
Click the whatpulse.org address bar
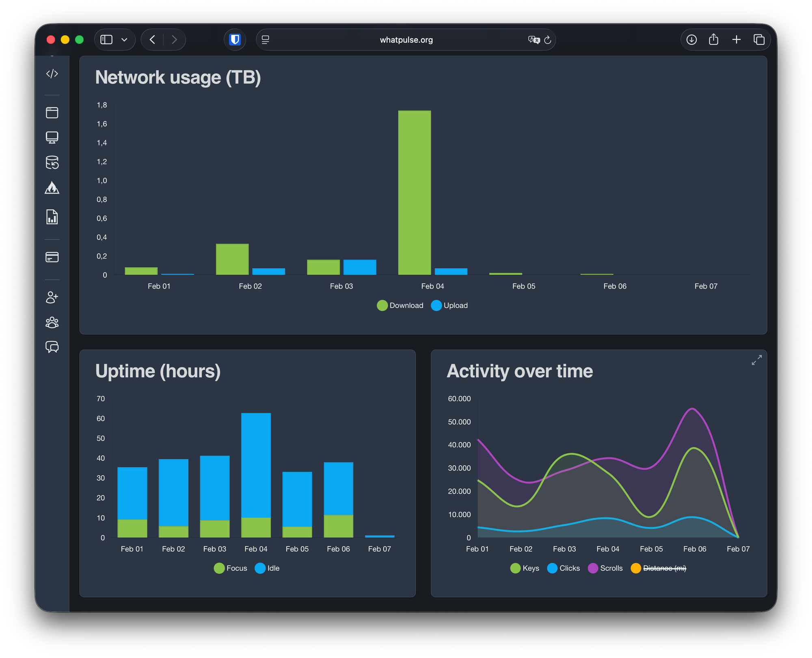(406, 40)
